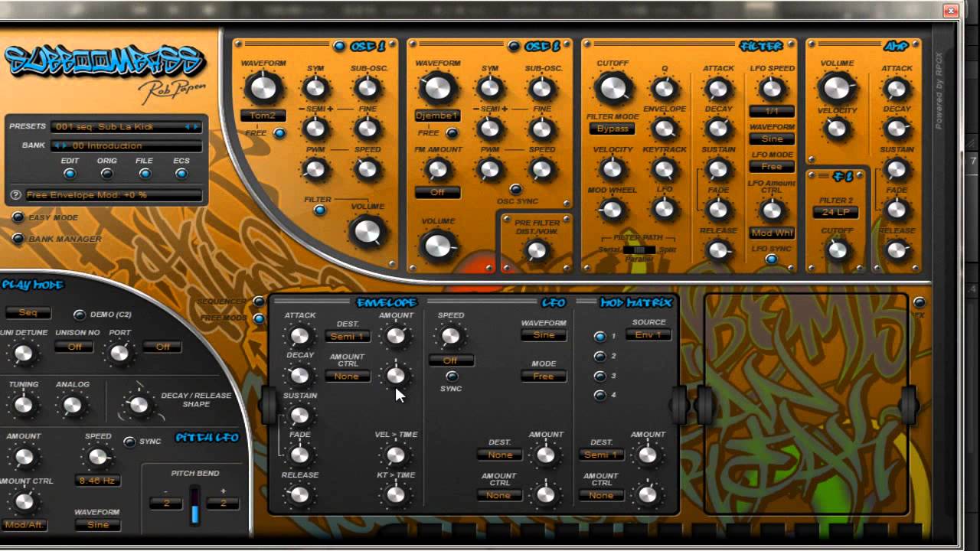The width and height of the screenshot is (980, 551).
Task: Toggle OSC 2 power LED
Action: click(514, 46)
